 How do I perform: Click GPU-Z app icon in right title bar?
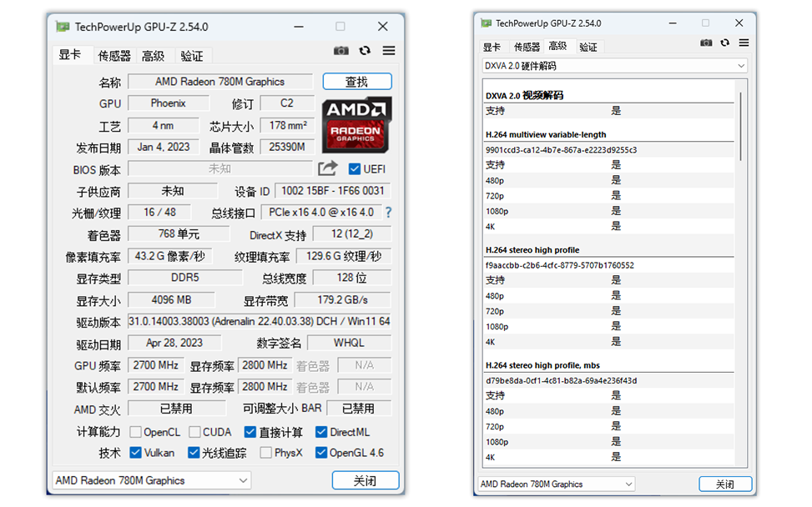coord(486,23)
